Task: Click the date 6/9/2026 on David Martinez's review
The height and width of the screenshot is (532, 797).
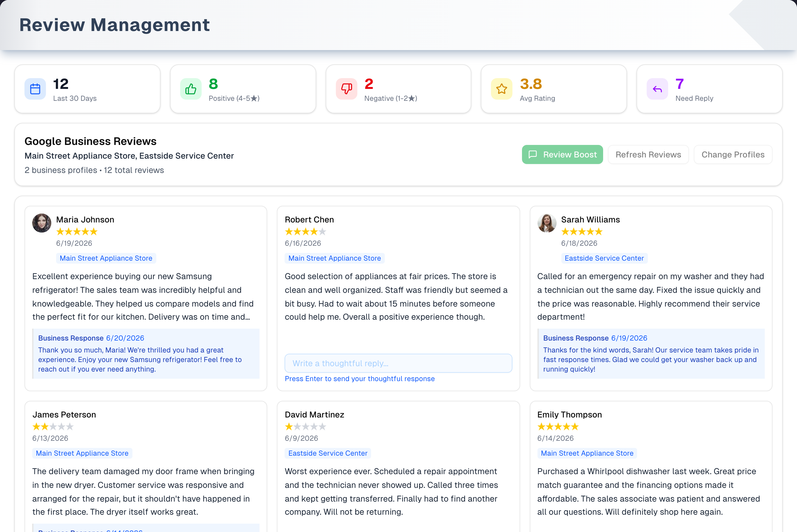Action: [301, 438]
